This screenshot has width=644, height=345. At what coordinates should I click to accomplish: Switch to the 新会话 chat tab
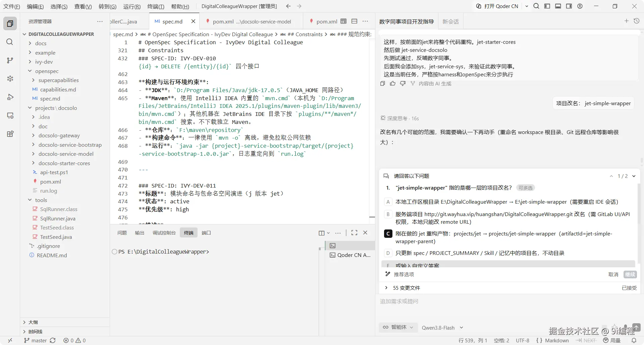[x=450, y=21]
